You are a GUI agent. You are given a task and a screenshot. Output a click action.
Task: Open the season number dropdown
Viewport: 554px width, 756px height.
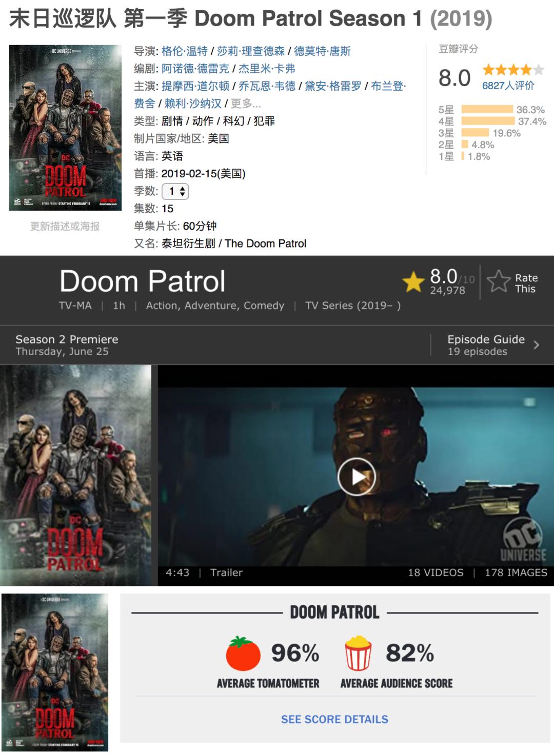pyautogui.click(x=175, y=191)
